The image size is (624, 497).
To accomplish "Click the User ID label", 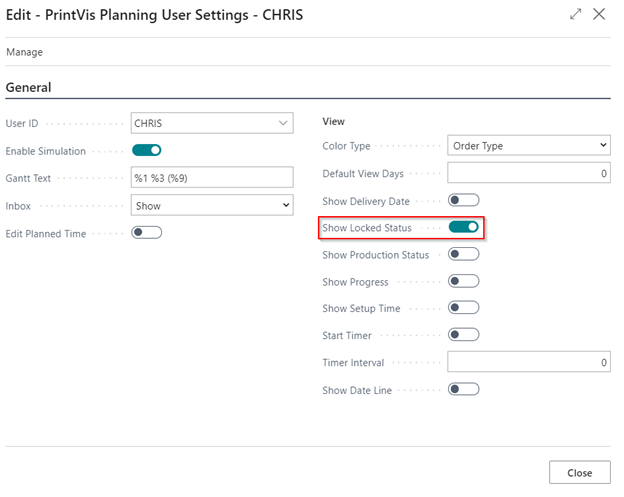I will pos(22,123).
